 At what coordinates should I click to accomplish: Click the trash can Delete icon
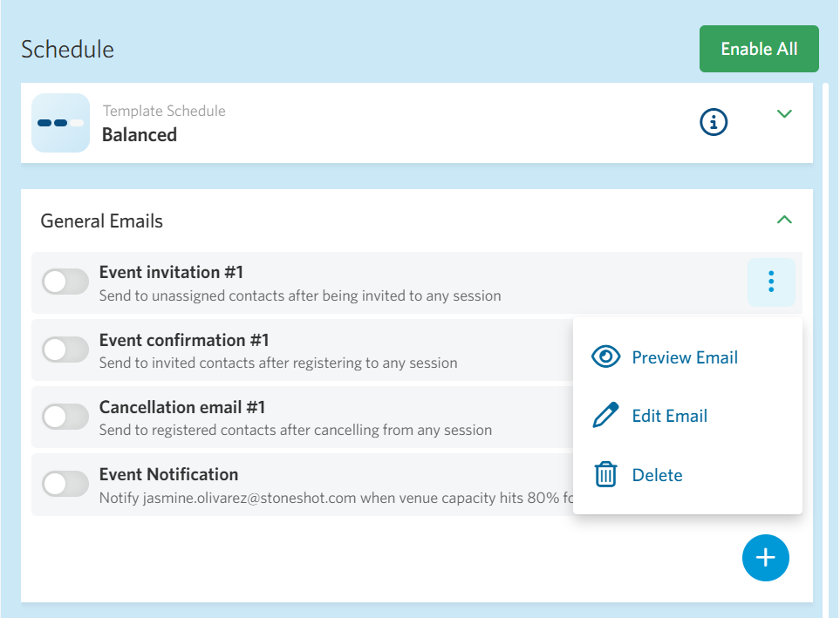point(605,475)
